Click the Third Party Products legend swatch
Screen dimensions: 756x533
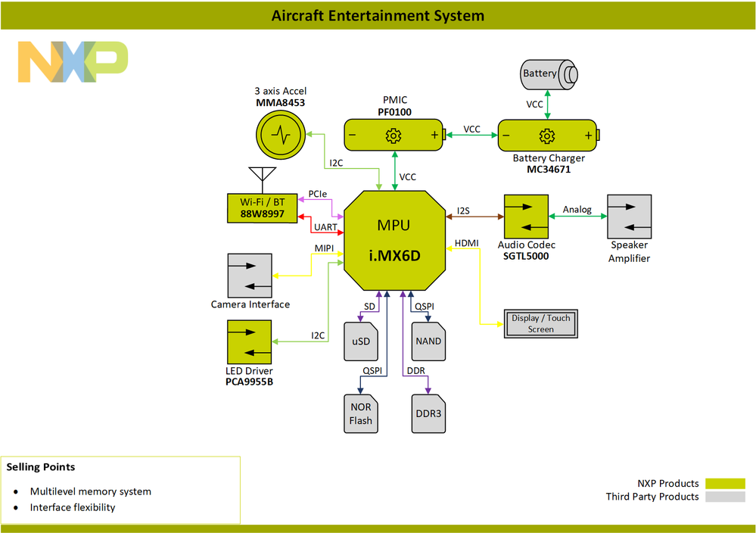pos(725,497)
